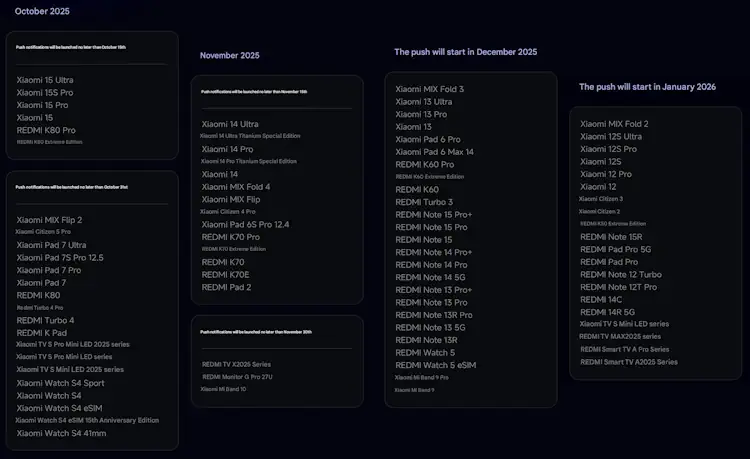
Task: Select "Xiaomi TV S Pro Mini LED 2025 series"
Action: click(x=73, y=344)
